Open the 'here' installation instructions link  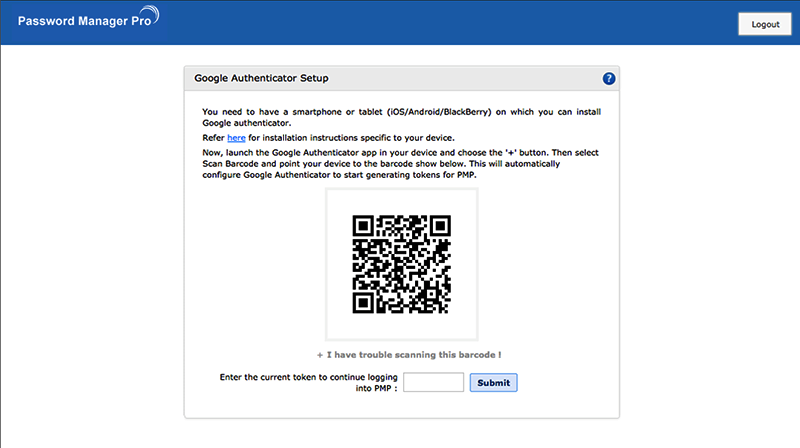point(236,138)
